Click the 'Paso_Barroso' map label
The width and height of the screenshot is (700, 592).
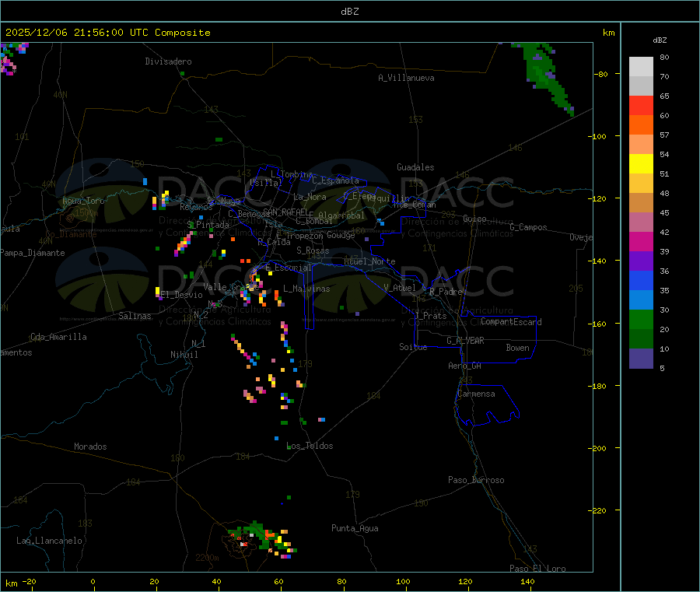tap(476, 480)
